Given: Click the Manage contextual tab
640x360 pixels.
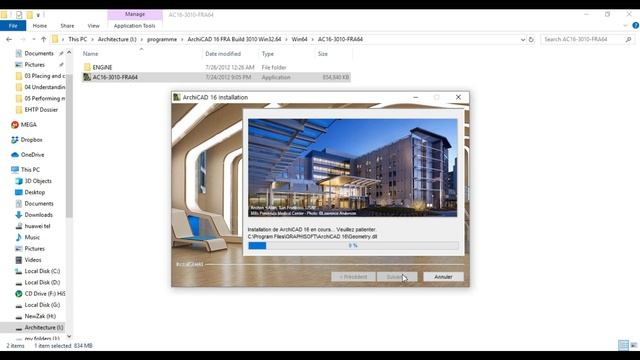Looking at the screenshot, I should 135,14.
